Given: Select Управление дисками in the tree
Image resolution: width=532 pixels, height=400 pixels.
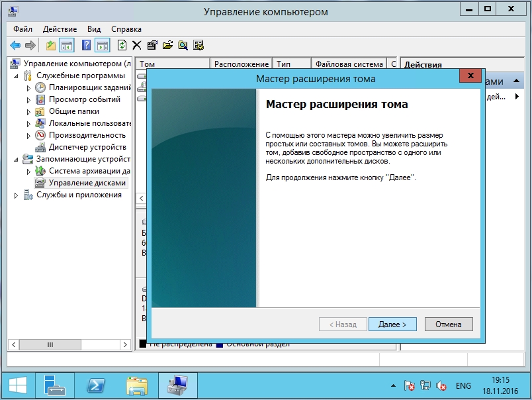Looking at the screenshot, I should [86, 183].
